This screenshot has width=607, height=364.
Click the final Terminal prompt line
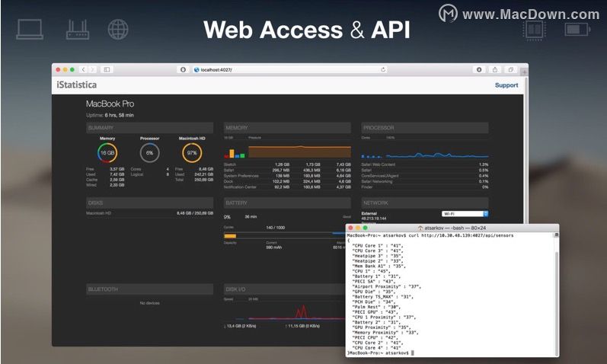381,353
